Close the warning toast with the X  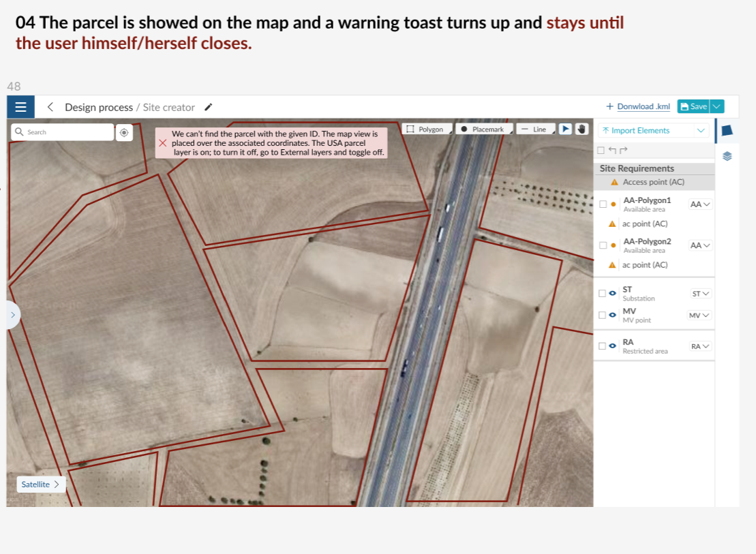[163, 143]
